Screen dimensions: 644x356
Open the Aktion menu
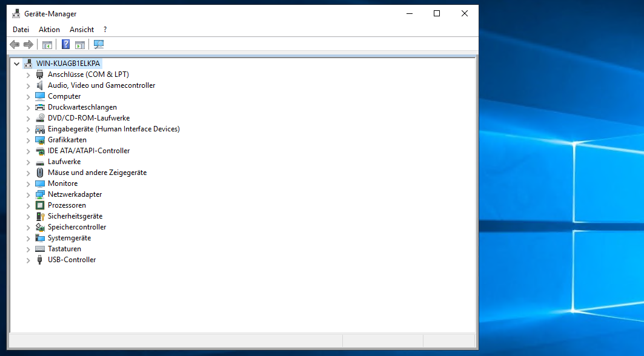[x=49, y=30]
